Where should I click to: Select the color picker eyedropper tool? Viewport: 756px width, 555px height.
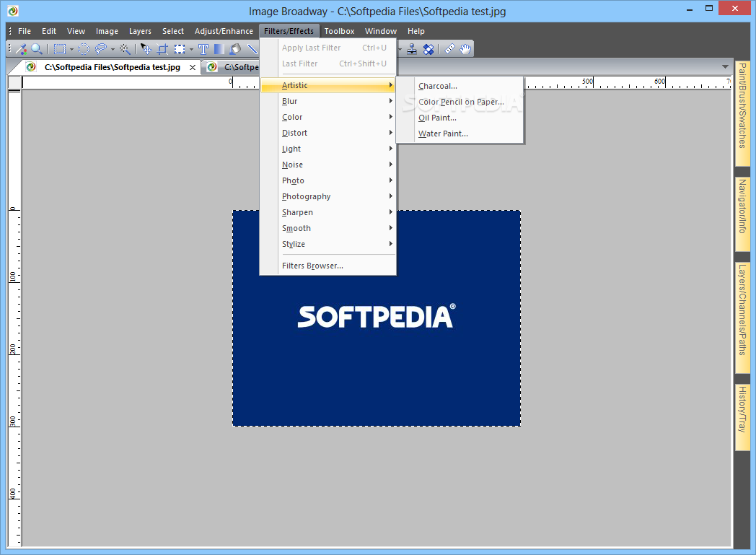(21, 48)
